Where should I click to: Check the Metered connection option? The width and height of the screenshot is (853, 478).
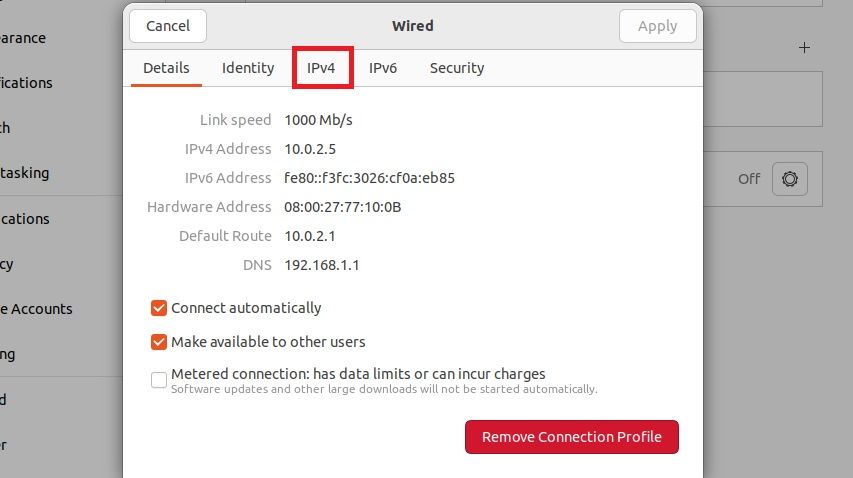[x=159, y=379]
